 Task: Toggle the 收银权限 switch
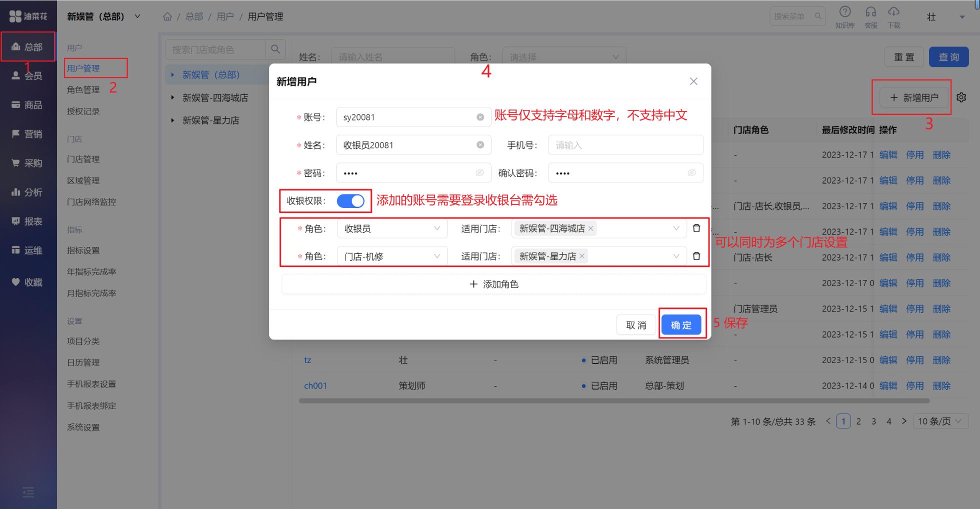(350, 201)
